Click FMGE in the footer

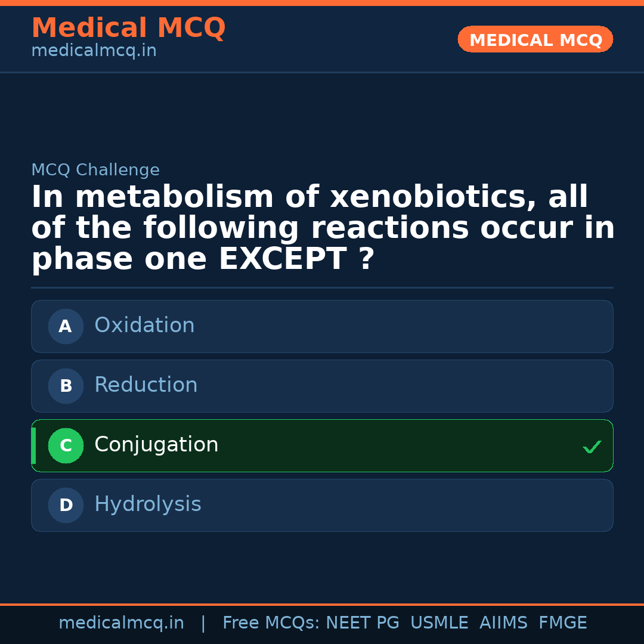tap(563, 623)
